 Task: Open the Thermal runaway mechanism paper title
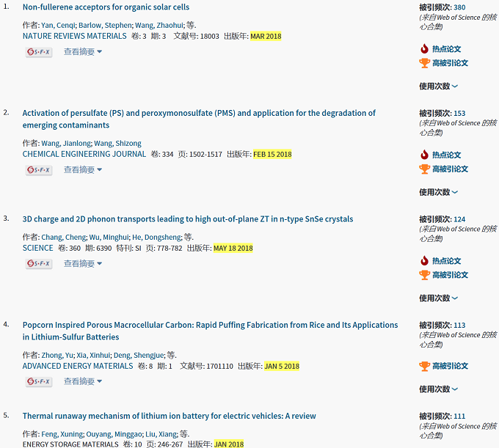tap(169, 416)
